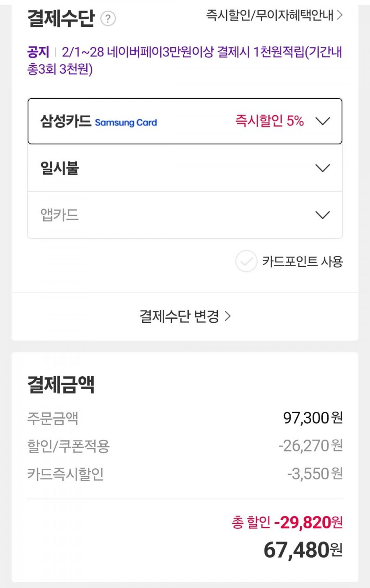The height and width of the screenshot is (588, 370).
Task: Click the final 67,480원 total
Action: coord(303,550)
